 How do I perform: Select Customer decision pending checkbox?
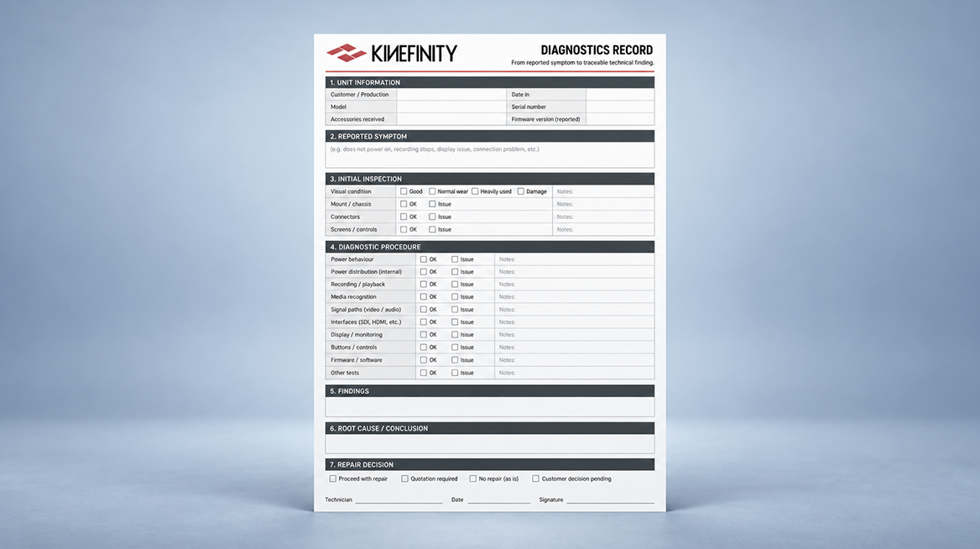(535, 479)
